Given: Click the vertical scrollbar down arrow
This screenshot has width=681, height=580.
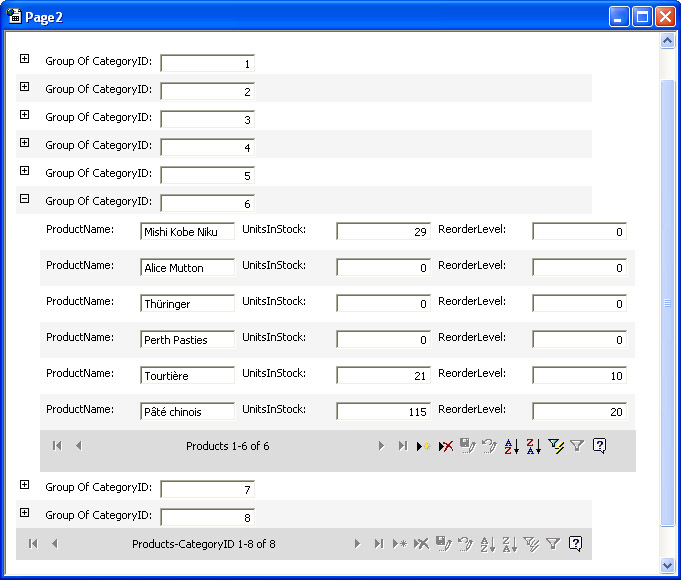Looking at the screenshot, I should [x=668, y=565].
